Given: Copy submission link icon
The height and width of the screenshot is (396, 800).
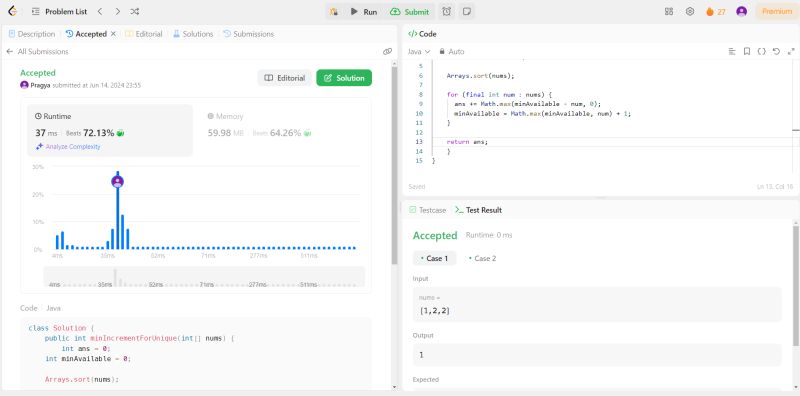Looking at the screenshot, I should (x=387, y=52).
